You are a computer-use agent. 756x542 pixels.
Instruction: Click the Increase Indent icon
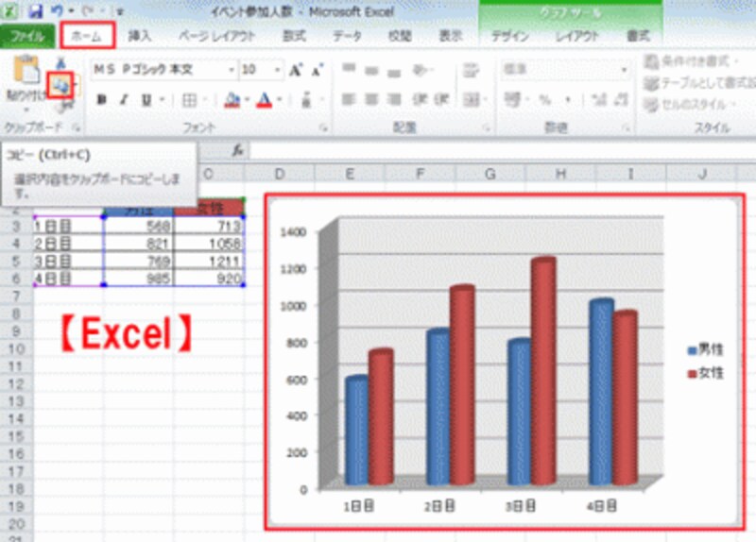[x=441, y=100]
